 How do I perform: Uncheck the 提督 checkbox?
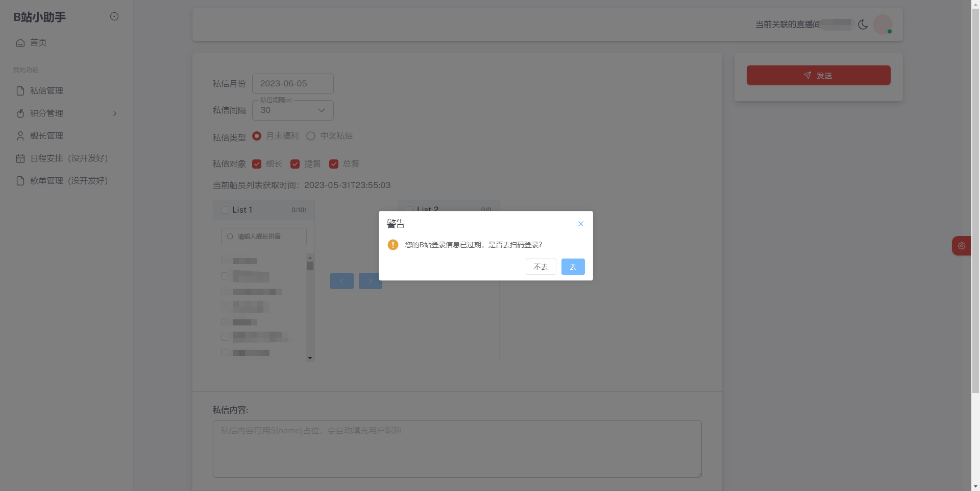pos(295,164)
